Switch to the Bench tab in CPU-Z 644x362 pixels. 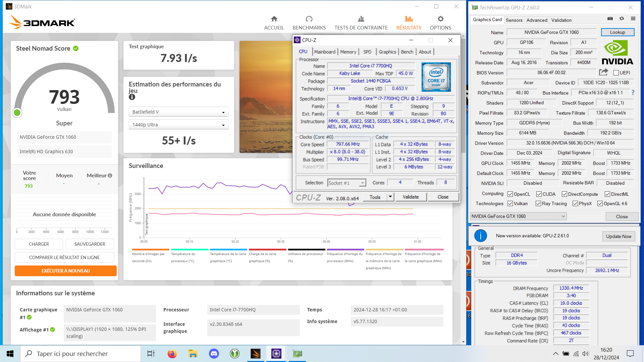coord(407,52)
